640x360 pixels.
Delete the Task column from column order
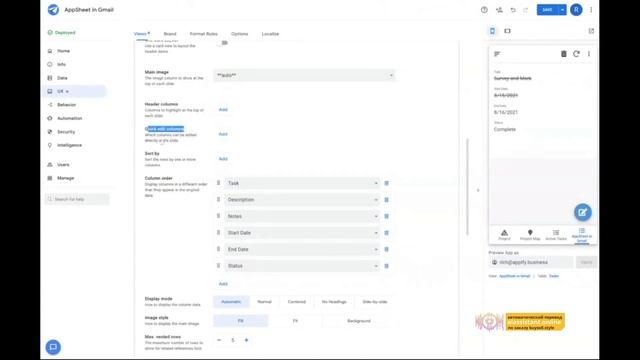[x=387, y=183]
